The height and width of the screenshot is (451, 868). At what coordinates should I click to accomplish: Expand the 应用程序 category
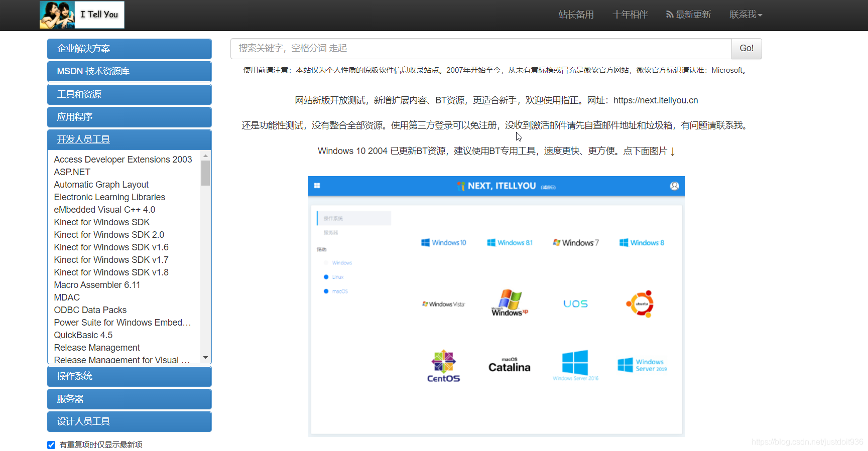[x=129, y=117]
